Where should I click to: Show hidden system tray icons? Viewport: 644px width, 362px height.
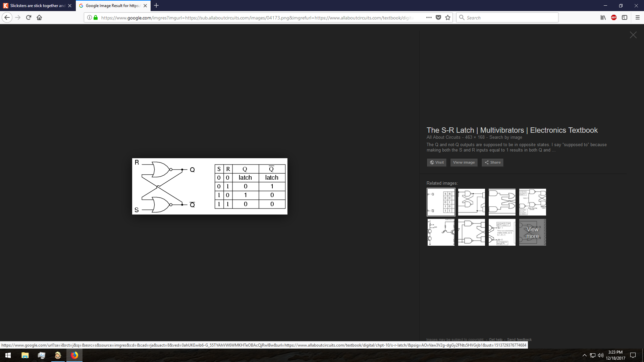[x=584, y=355]
